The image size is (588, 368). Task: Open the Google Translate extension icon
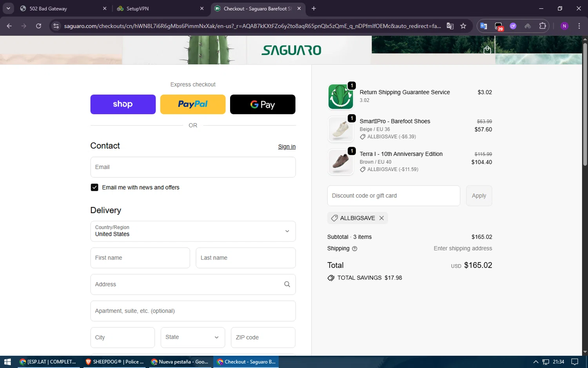pos(484,26)
